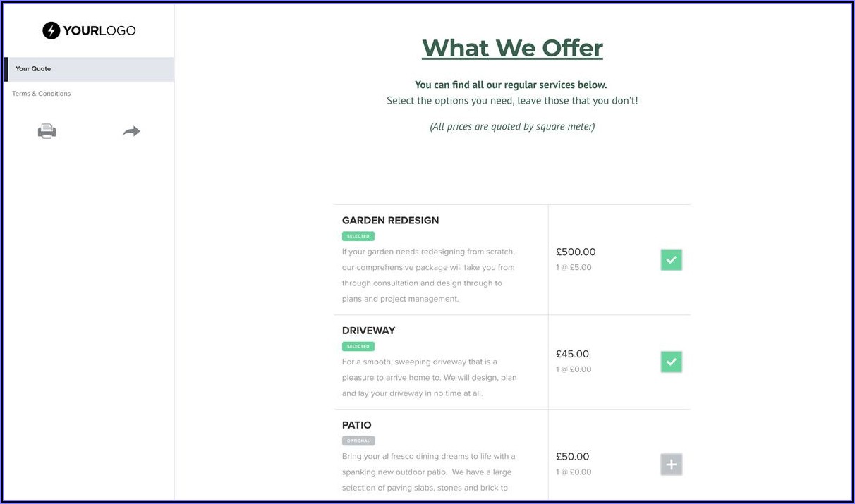The width and height of the screenshot is (855, 504).
Task: Click the share forward arrow icon
Action: click(131, 131)
